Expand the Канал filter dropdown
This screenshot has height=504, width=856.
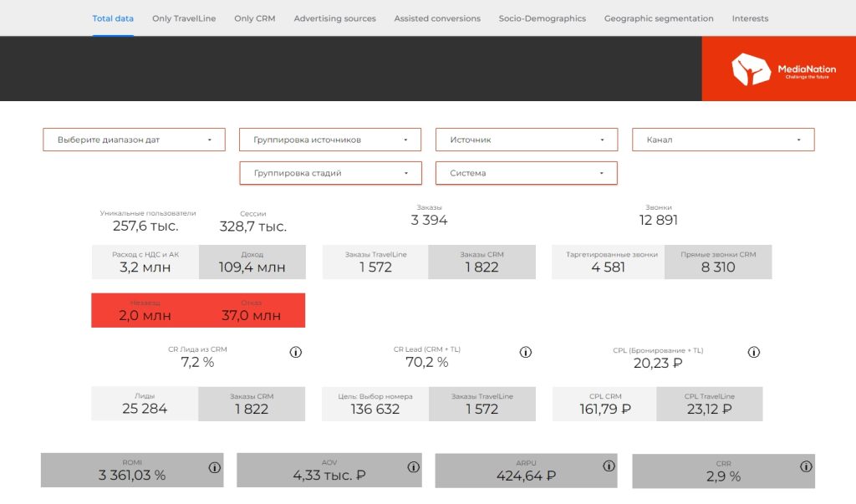click(x=723, y=140)
